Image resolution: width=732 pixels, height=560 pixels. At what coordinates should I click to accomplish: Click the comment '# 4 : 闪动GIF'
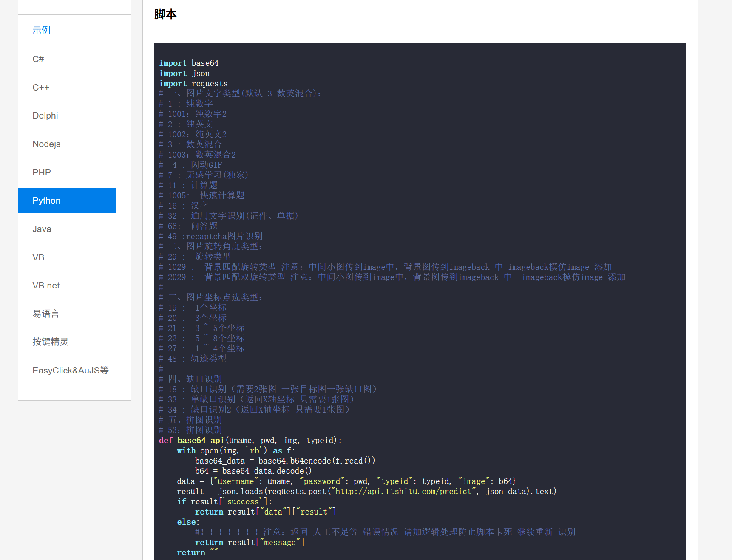190,165
